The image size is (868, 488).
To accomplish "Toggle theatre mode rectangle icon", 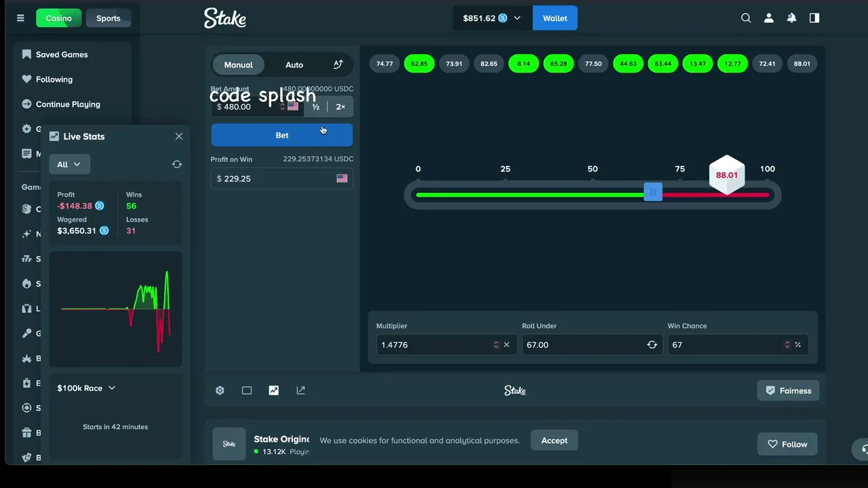I will click(247, 390).
